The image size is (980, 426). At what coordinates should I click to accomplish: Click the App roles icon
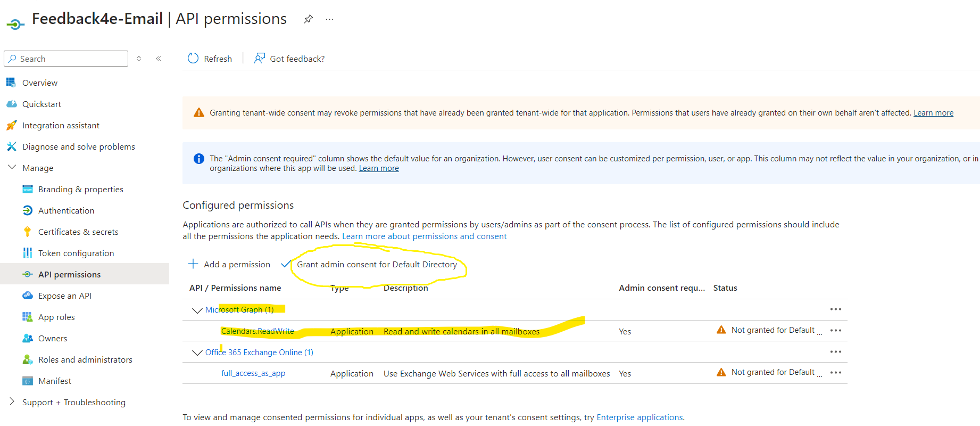pos(28,317)
